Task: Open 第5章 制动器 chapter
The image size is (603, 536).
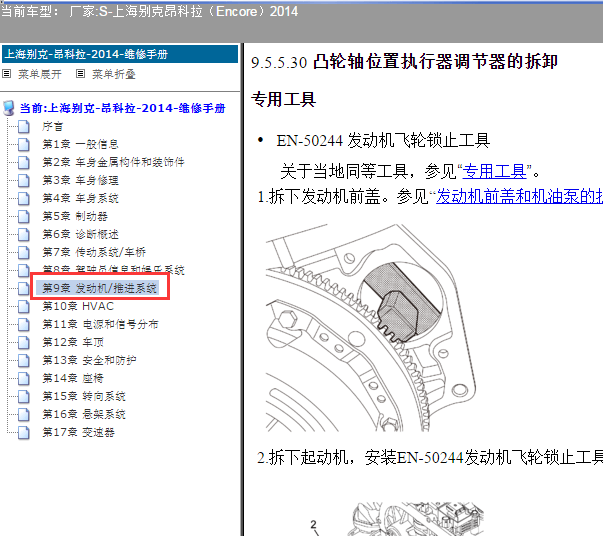Action: click(75, 216)
